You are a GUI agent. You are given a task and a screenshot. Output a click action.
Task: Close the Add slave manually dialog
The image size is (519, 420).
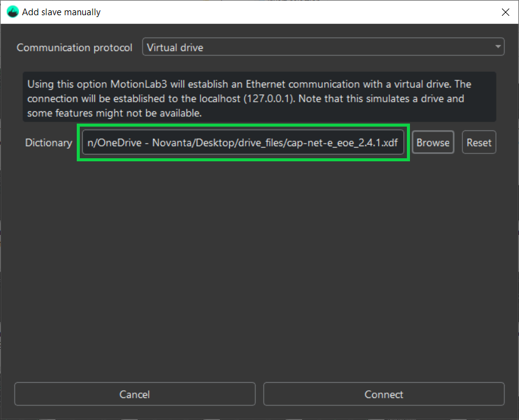coord(504,12)
